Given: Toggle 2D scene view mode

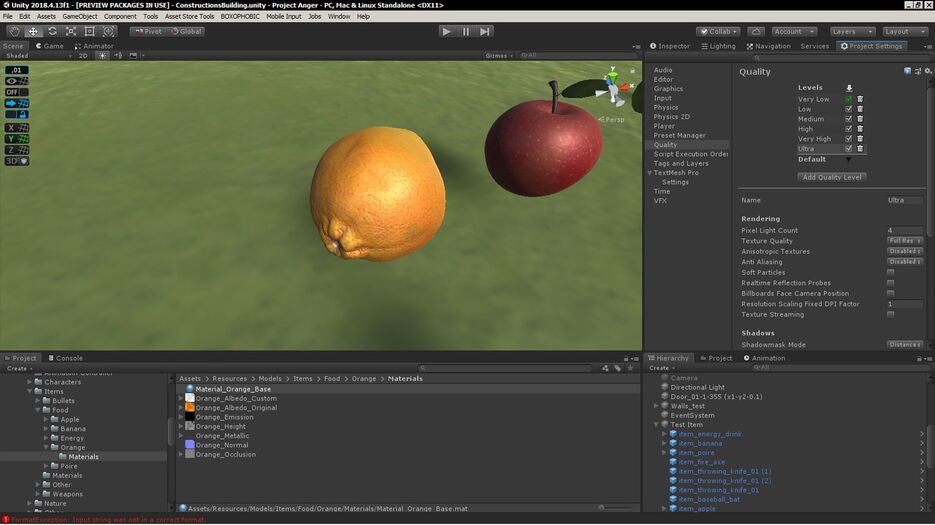Looking at the screenshot, I should 83,55.
